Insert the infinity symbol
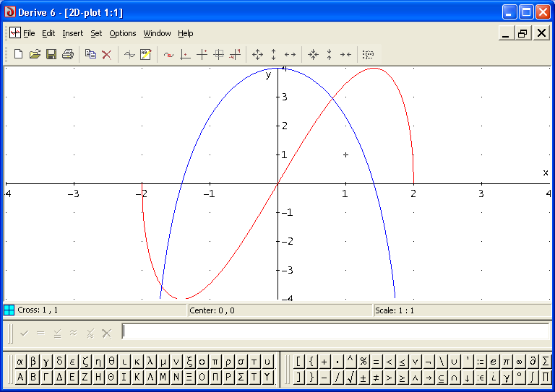This screenshot has width=555, height=392. [x=520, y=361]
